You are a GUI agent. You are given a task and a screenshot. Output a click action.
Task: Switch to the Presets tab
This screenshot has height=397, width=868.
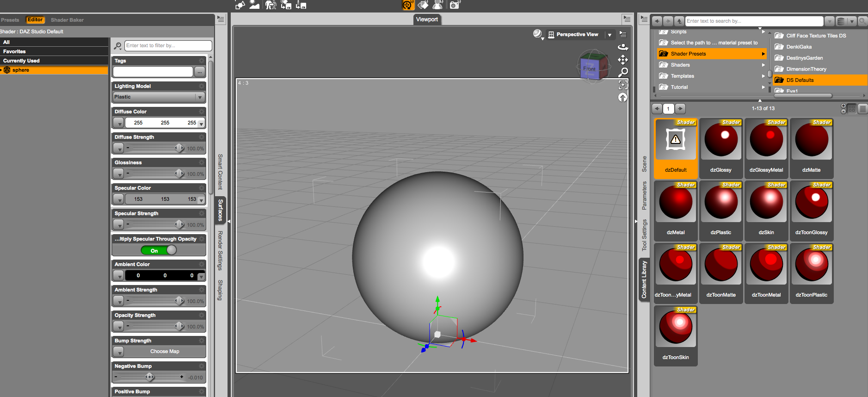point(10,20)
